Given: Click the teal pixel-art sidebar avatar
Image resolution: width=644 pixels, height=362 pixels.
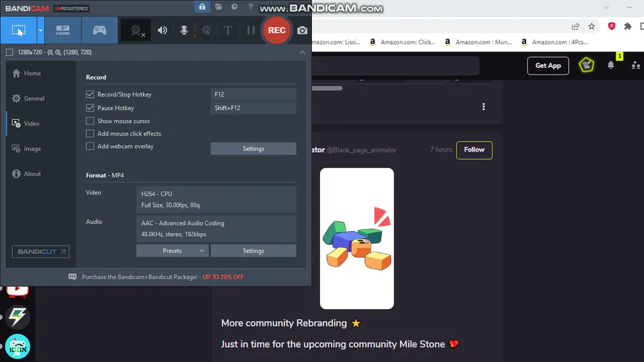Looking at the screenshot, I should coord(17,346).
